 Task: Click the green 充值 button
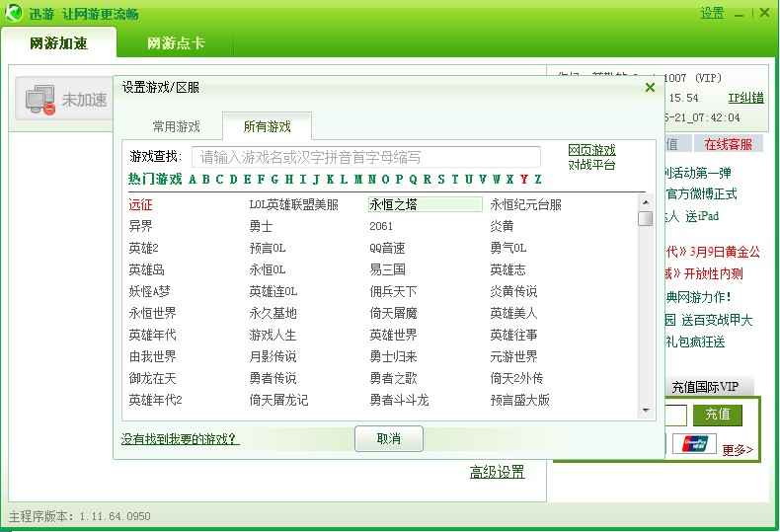(x=718, y=415)
